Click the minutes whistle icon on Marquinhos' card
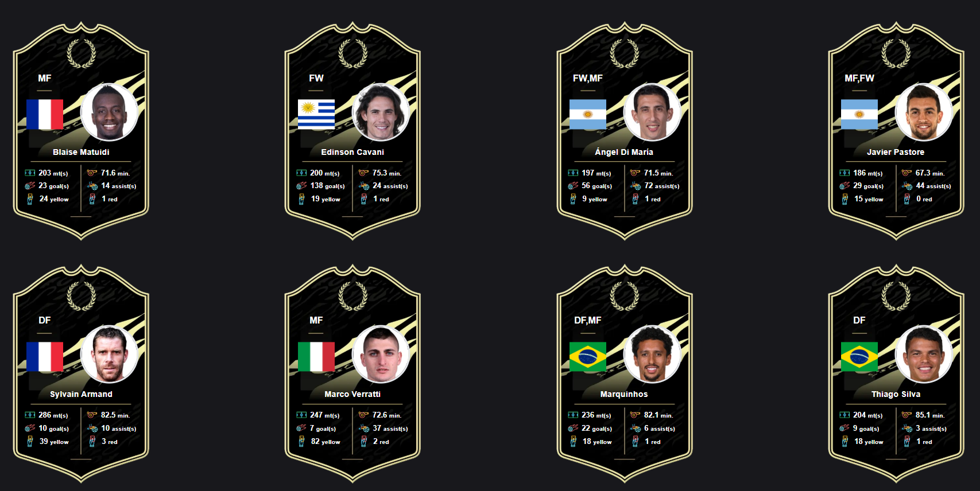980x491 pixels. [635, 415]
